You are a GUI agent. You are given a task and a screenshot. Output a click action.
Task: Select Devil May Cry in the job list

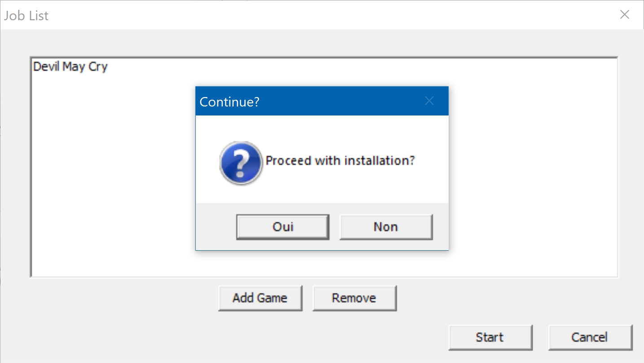pos(71,67)
